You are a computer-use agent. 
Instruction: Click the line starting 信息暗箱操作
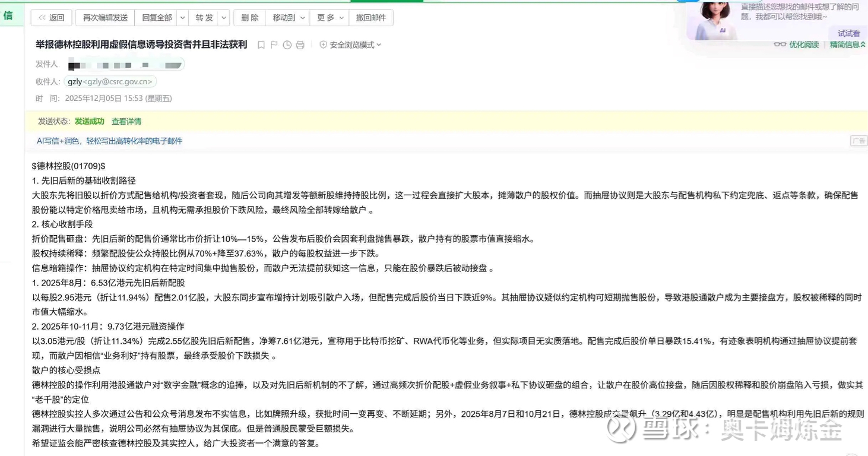point(262,268)
